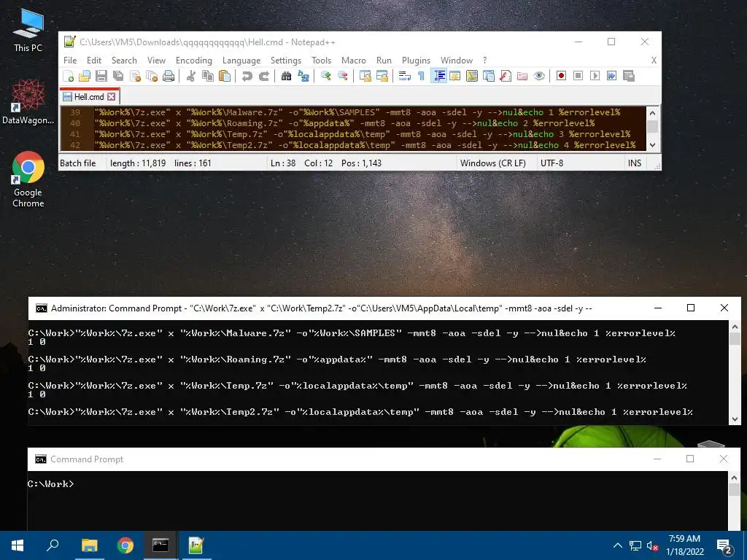Click the lower Command Prompt C:\Work> line
This screenshot has width=747, height=560.
(x=51, y=484)
